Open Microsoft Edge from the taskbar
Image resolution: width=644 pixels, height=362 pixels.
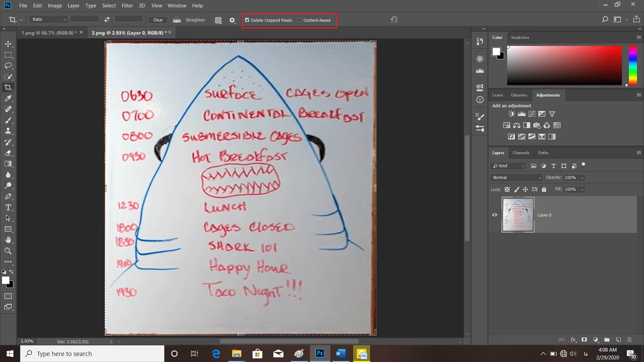216,354
